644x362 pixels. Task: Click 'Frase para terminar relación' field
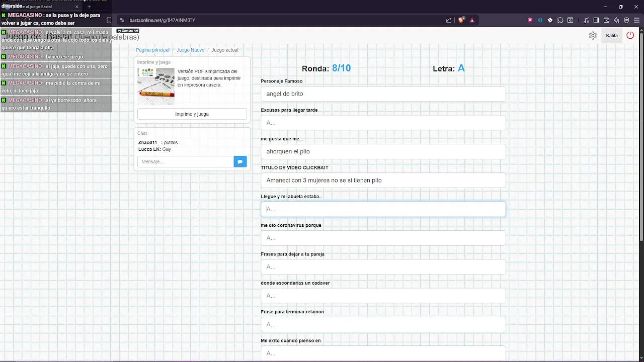point(383,324)
